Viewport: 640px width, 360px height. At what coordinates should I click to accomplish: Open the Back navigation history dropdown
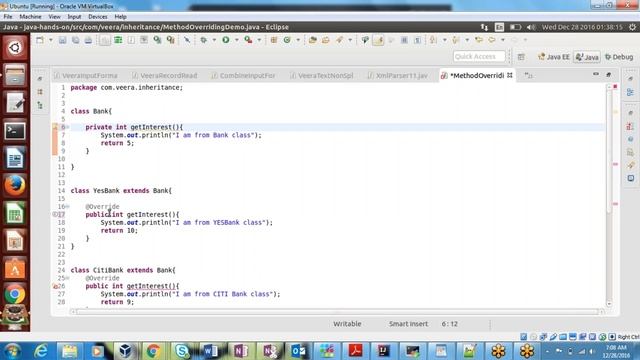[503, 40]
